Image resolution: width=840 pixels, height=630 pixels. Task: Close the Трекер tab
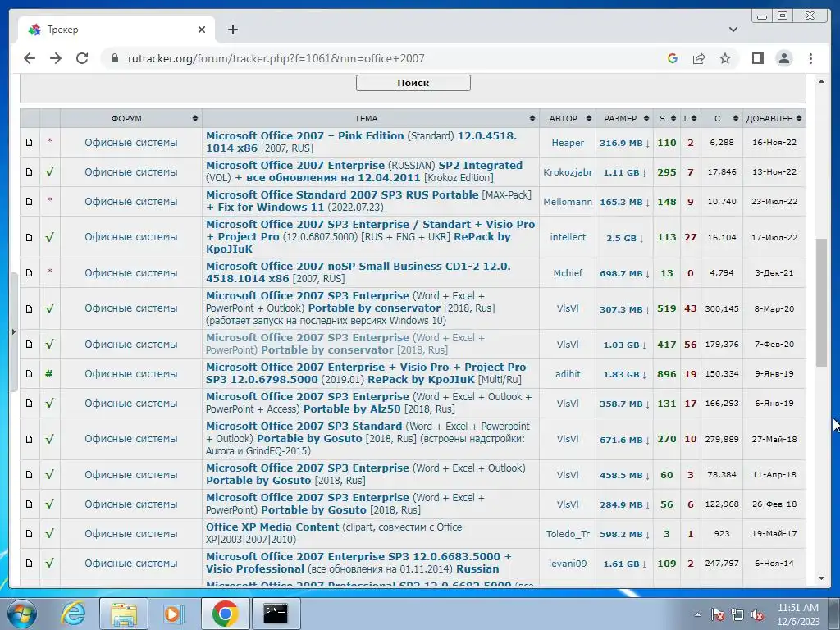[x=202, y=30]
